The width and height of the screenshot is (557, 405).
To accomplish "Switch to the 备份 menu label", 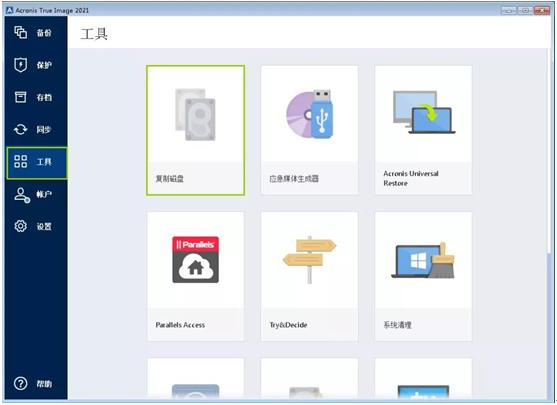I will coord(44,33).
